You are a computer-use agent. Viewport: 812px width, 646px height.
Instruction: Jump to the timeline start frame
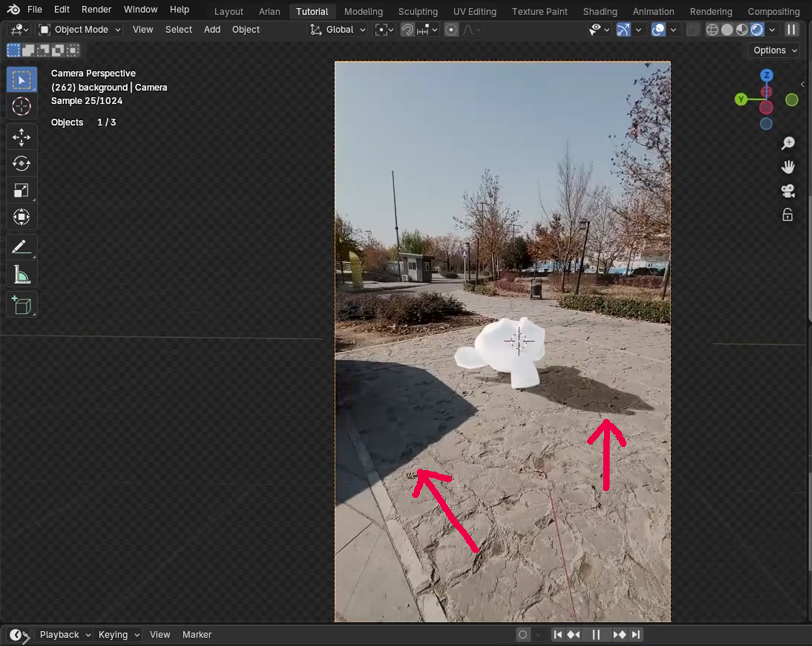[557, 635]
